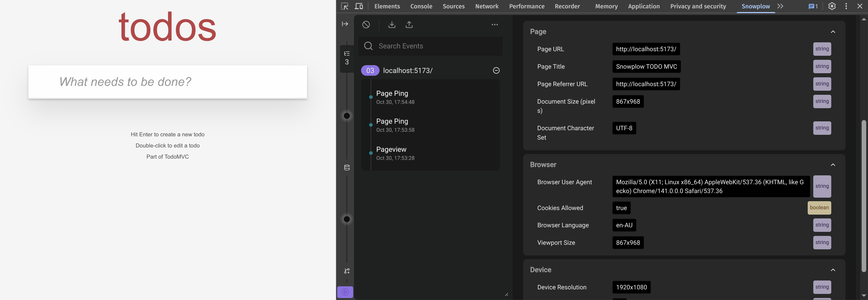
Task: Collapse the localhost:5173/ event group
Action: [496, 70]
